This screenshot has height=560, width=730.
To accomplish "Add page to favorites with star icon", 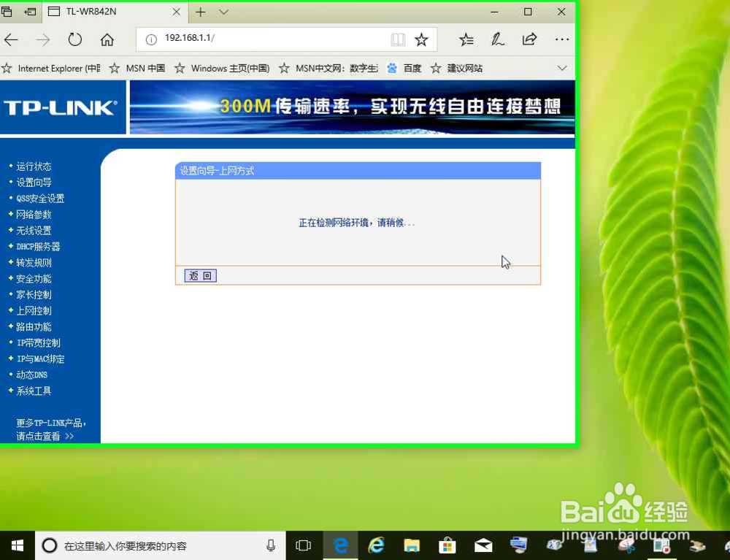I will [x=421, y=39].
